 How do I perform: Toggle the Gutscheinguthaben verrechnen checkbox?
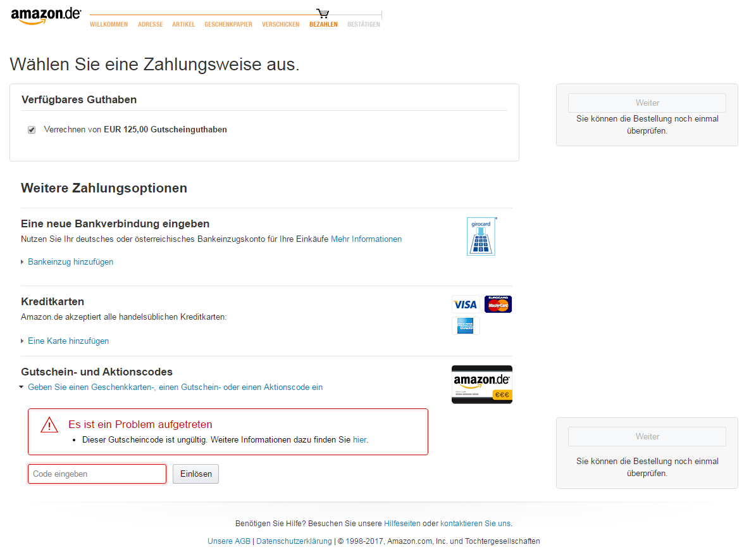[32, 130]
